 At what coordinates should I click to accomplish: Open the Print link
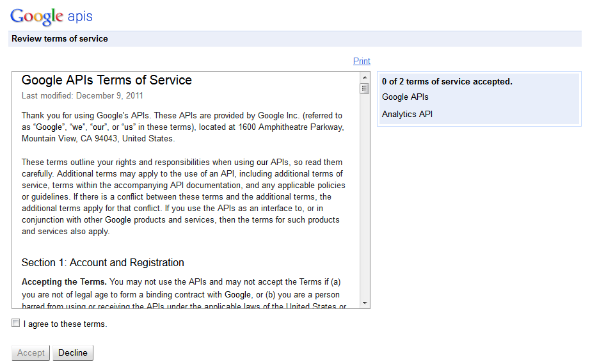[x=362, y=61]
